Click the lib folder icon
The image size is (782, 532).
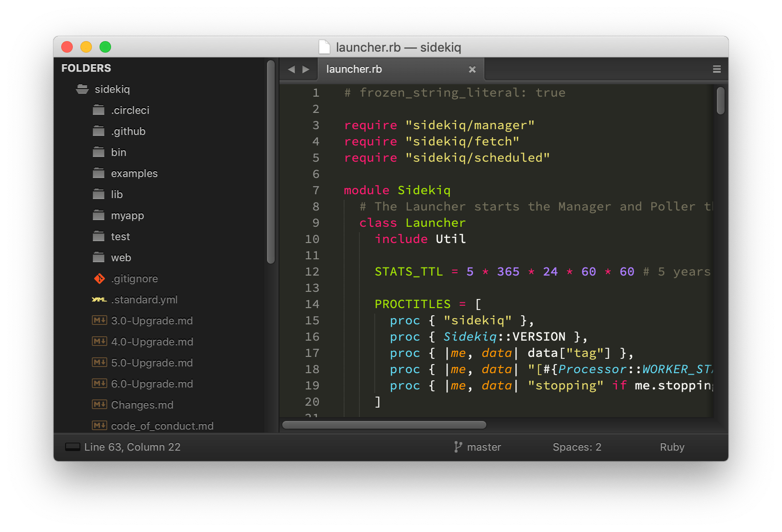[x=99, y=194]
